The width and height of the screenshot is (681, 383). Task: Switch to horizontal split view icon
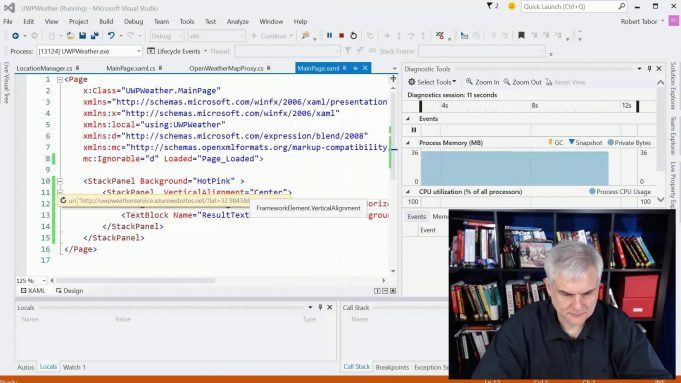[385, 291]
